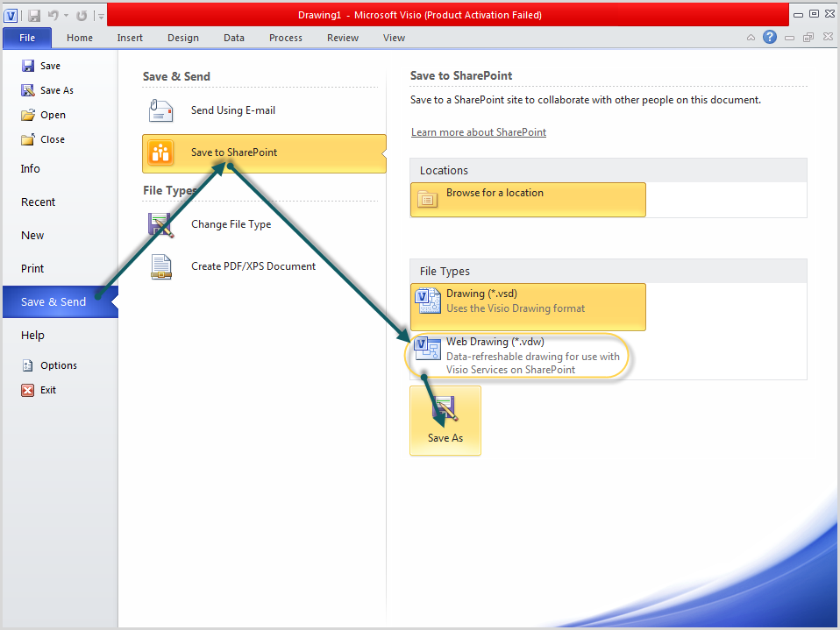The image size is (840, 630).
Task: Click the red Exit icon
Action: (x=27, y=390)
